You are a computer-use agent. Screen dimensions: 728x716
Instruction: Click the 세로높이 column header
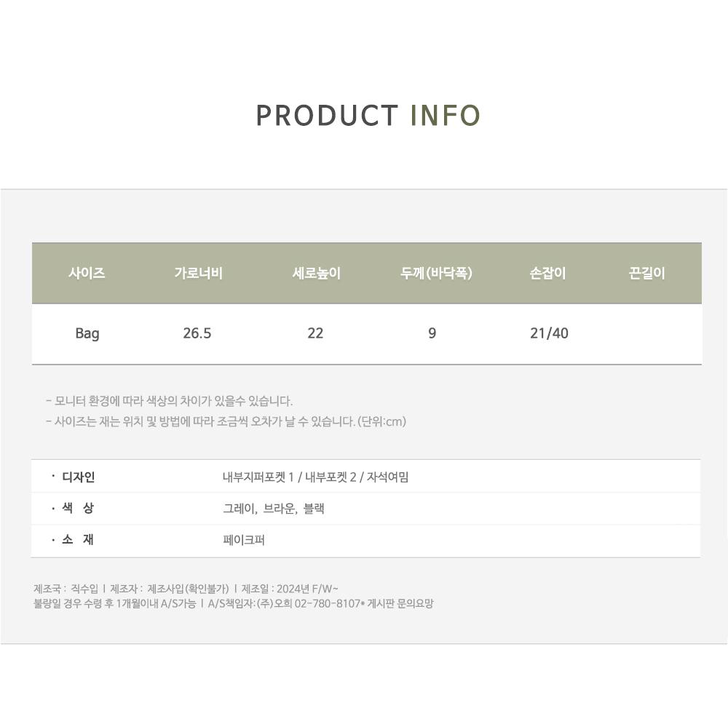316,274
